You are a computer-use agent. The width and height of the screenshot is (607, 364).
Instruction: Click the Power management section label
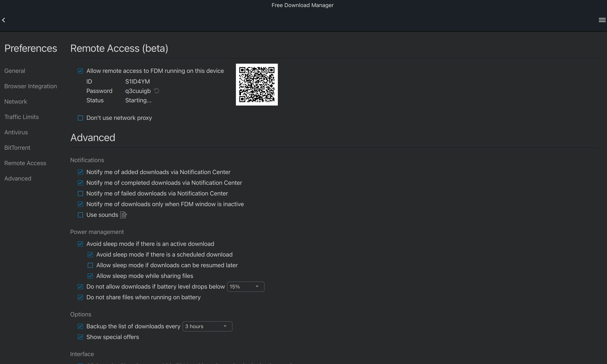tap(97, 232)
